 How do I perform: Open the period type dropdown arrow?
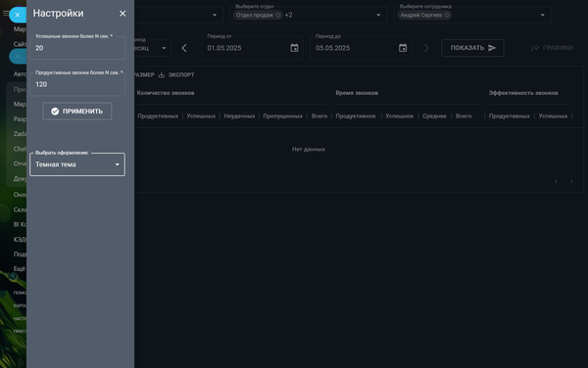[164, 48]
